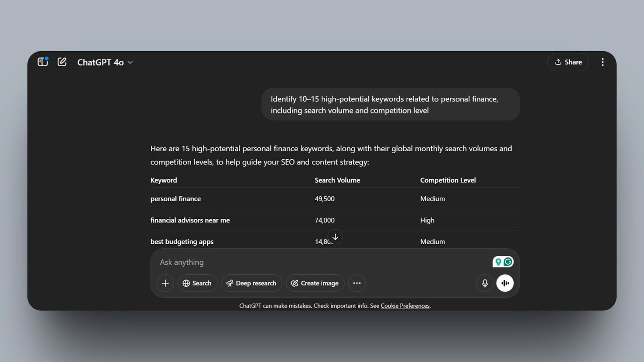Start voice mode with waveform button
This screenshot has height=362, width=644.
tap(505, 283)
